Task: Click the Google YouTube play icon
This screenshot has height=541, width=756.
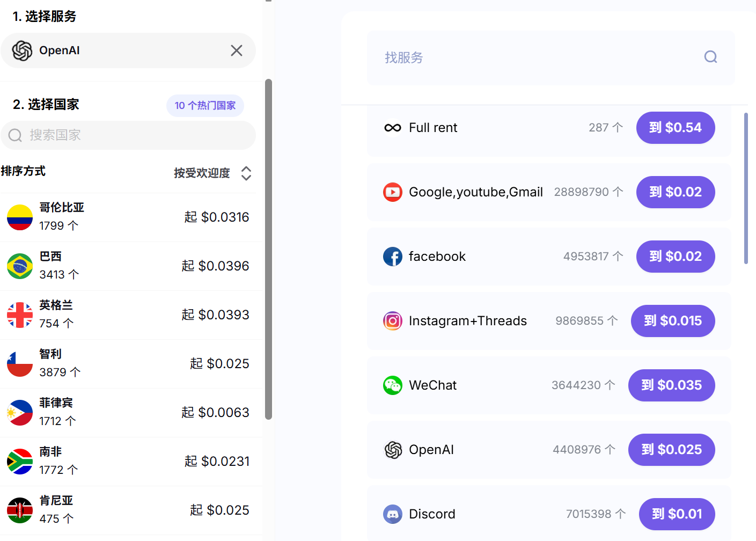Action: pos(393,192)
